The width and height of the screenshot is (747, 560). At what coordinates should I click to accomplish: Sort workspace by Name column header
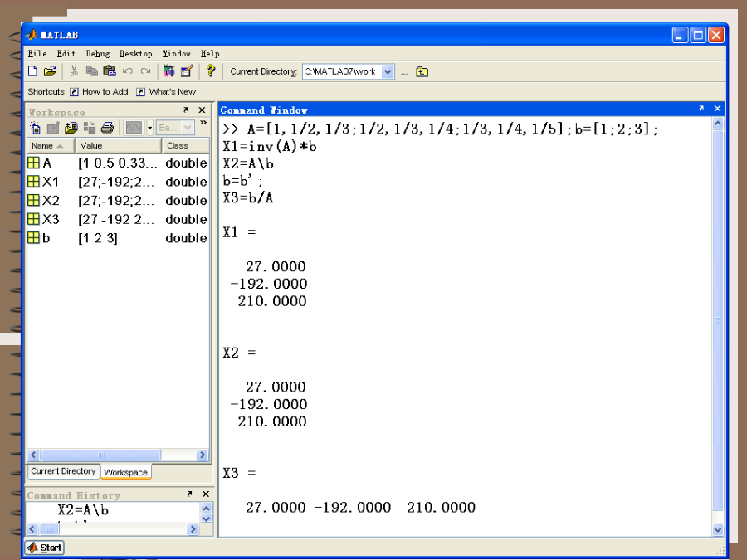point(51,146)
